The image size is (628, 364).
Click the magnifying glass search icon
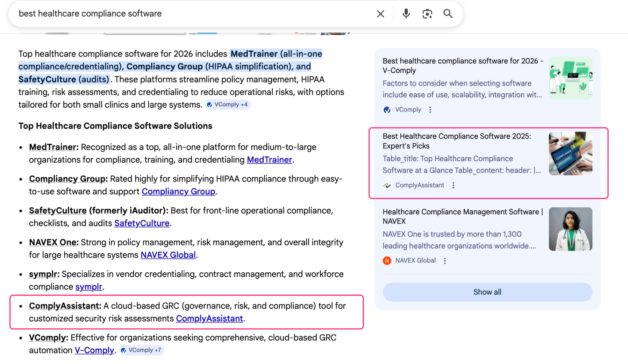[x=448, y=14]
